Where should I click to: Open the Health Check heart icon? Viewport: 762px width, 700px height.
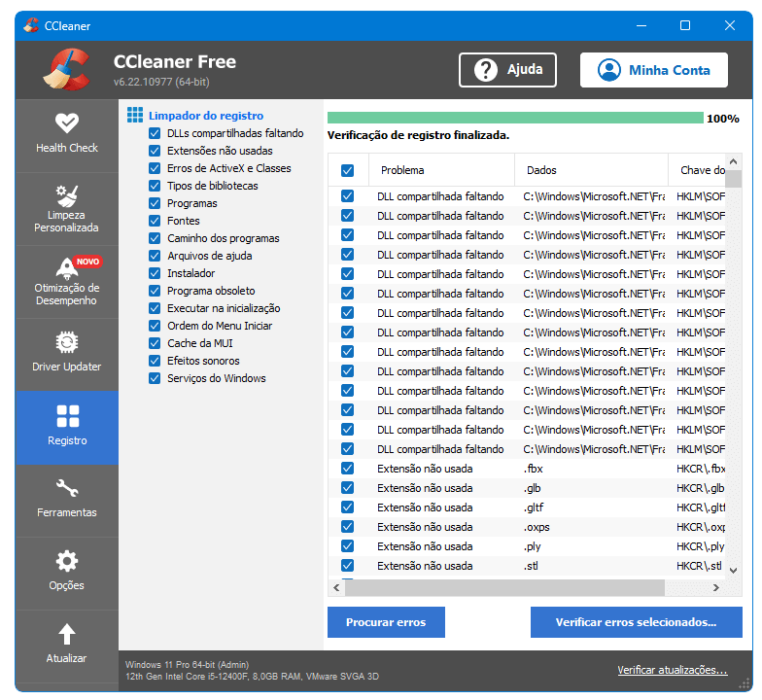[66, 122]
